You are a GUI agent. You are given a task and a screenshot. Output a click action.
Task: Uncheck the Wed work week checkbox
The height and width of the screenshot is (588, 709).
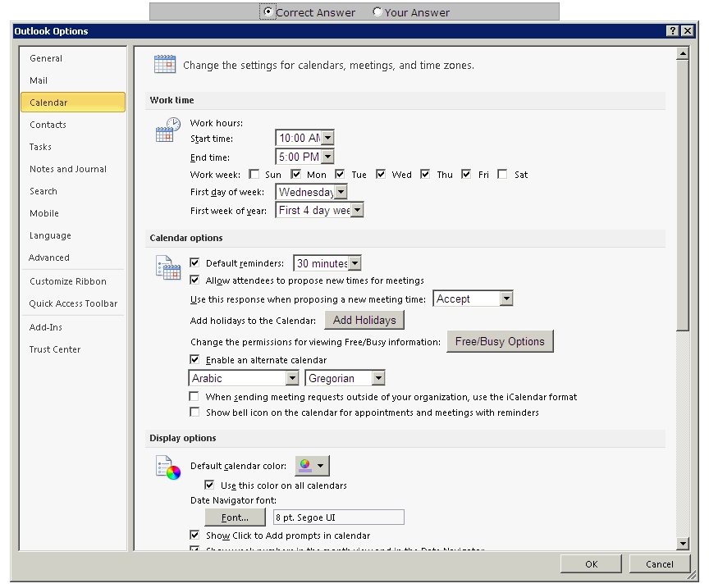(x=381, y=175)
